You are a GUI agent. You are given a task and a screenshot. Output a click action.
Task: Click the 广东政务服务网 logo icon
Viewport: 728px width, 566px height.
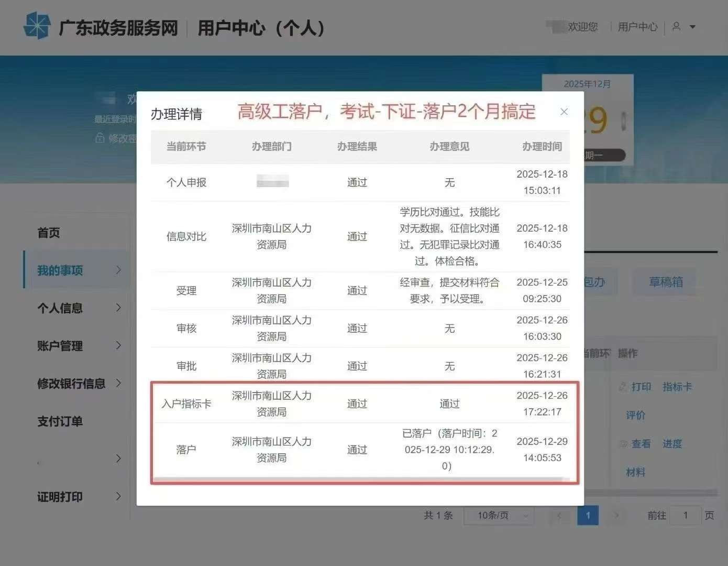(37, 26)
